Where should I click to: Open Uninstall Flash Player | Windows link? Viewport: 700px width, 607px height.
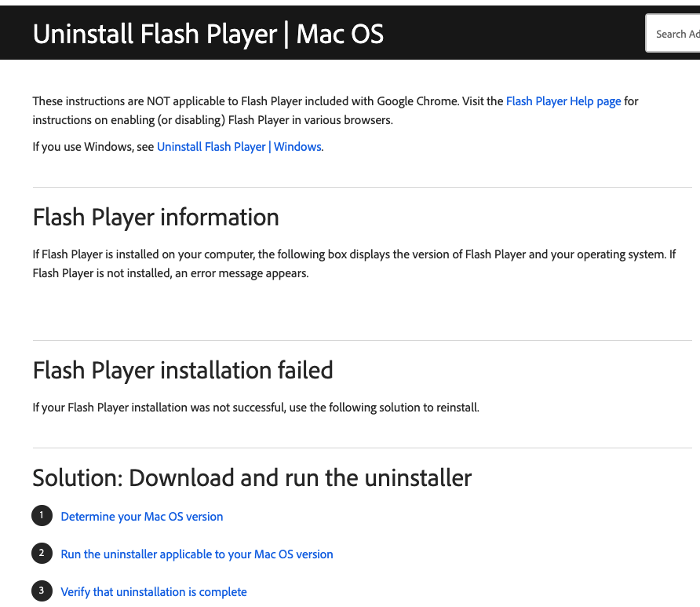pos(239,147)
